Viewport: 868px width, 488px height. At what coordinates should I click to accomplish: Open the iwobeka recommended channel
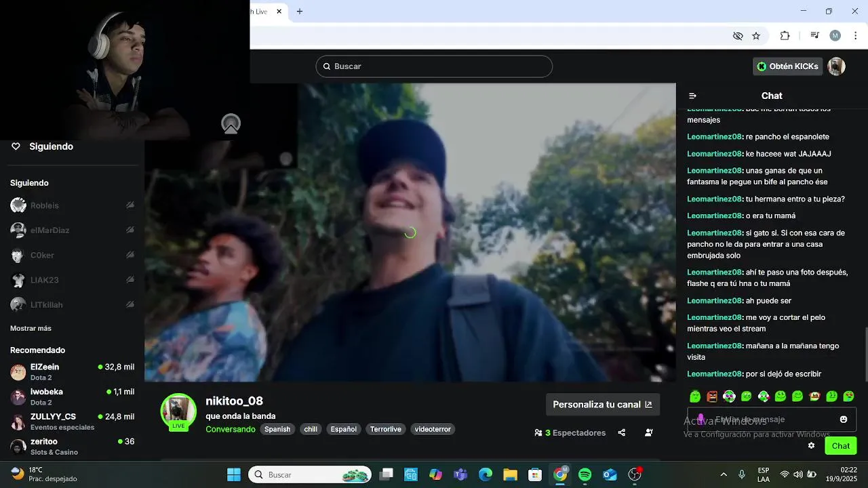coord(72,396)
